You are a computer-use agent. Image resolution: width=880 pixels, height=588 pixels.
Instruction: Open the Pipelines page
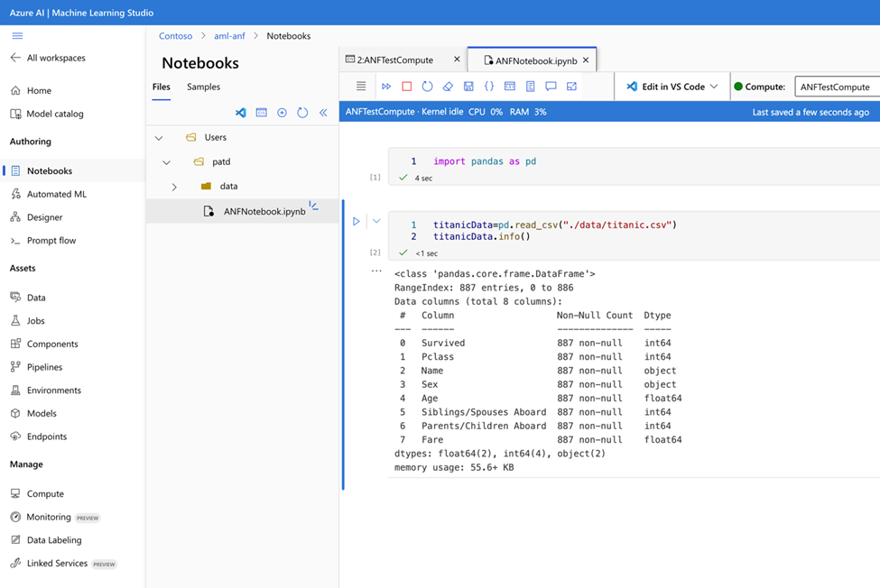pos(36,367)
